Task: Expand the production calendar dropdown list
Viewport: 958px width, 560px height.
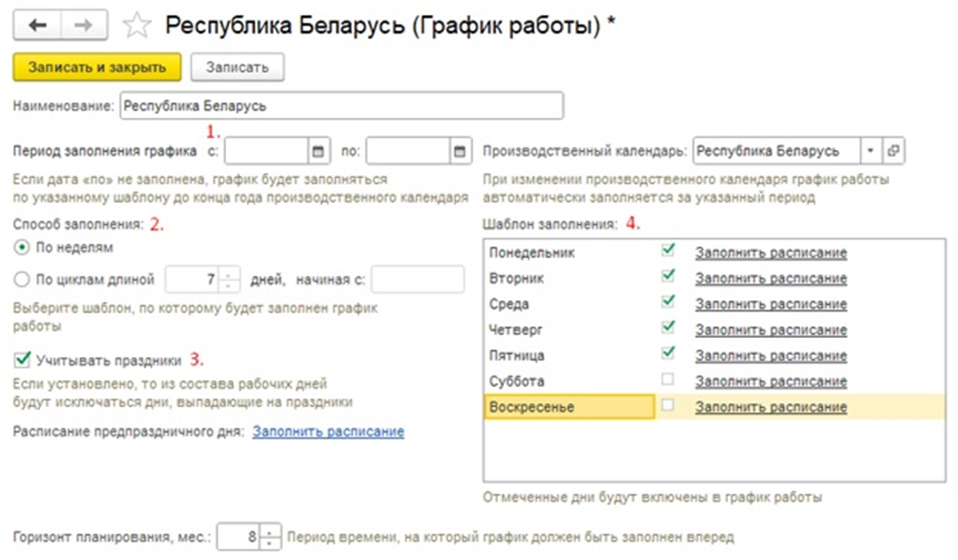Action: [870, 151]
